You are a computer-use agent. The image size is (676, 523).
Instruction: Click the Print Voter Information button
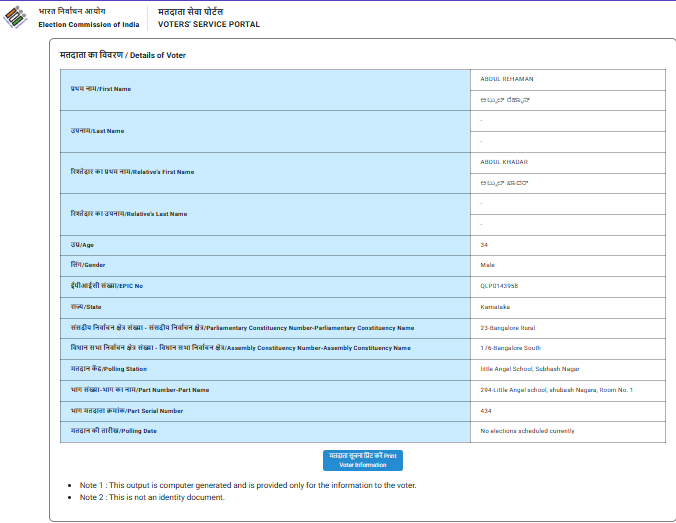362,460
